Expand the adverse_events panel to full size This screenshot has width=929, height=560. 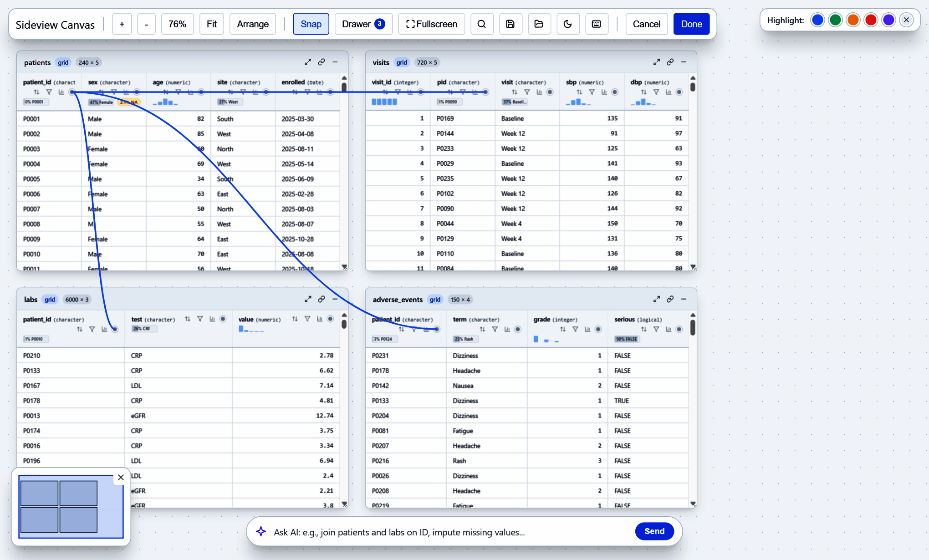656,299
